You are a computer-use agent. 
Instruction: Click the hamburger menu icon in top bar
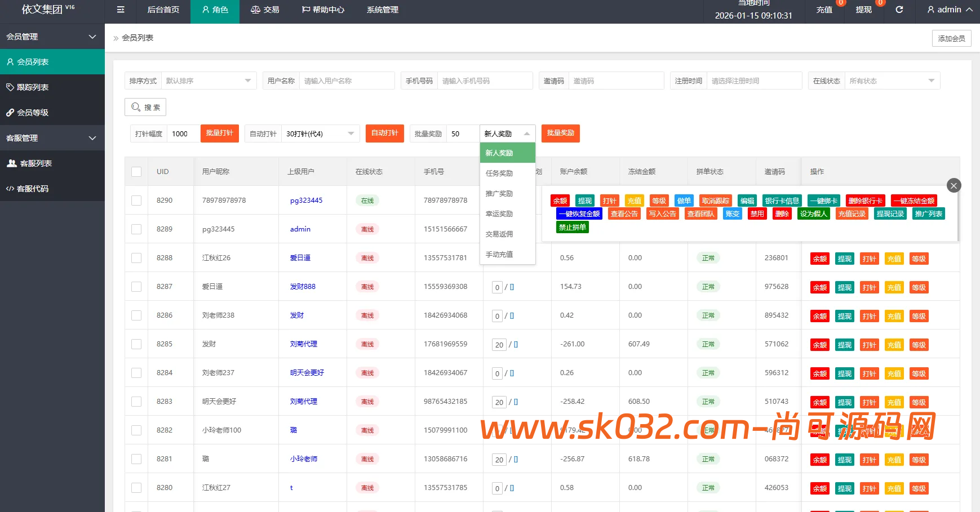(120, 9)
